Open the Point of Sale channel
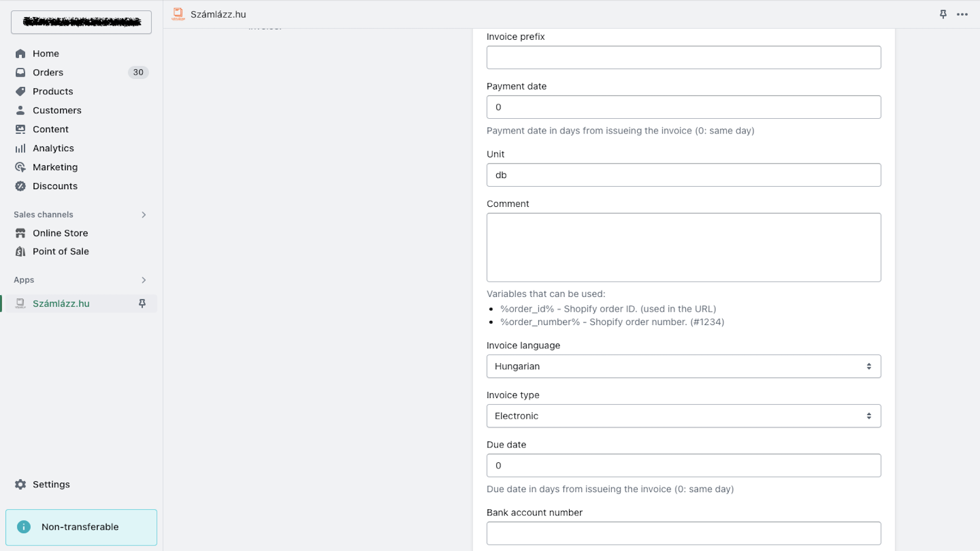The image size is (980, 551). pyautogui.click(x=61, y=251)
